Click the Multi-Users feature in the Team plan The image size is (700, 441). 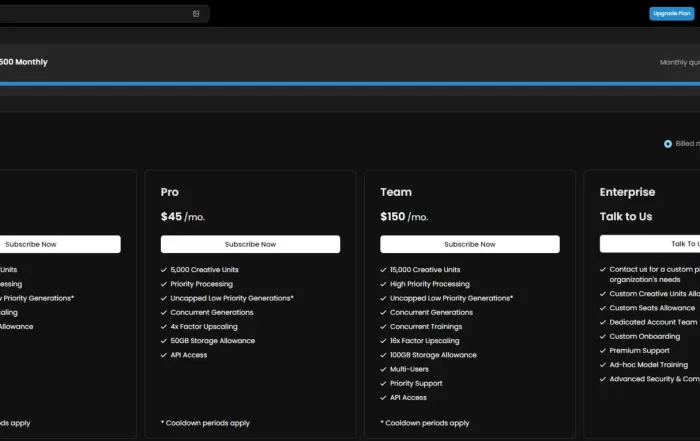(x=409, y=369)
